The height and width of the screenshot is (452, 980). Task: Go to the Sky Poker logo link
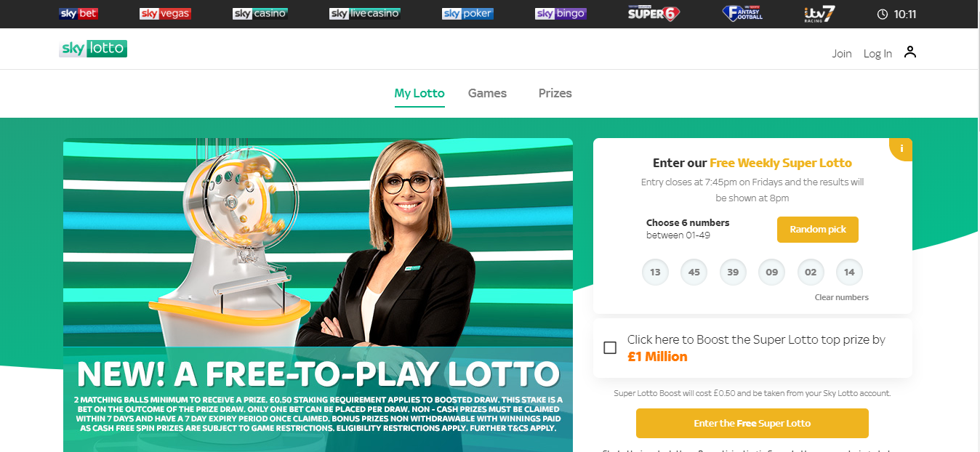[467, 14]
